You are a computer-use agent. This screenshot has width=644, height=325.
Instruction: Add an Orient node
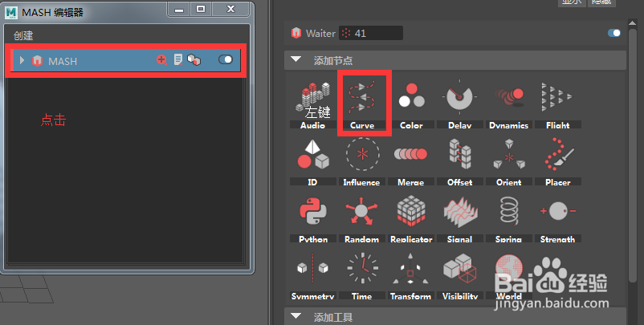(508, 160)
